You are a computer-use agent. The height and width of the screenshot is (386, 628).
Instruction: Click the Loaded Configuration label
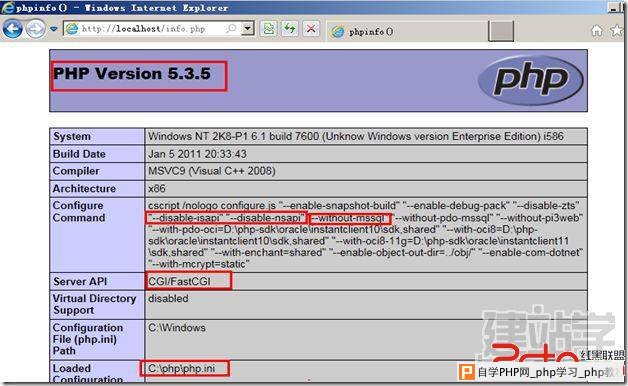click(88, 373)
